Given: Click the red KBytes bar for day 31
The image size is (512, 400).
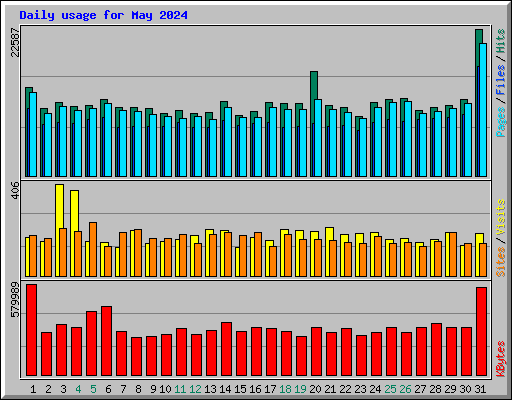Looking at the screenshot, I should pos(482,331).
